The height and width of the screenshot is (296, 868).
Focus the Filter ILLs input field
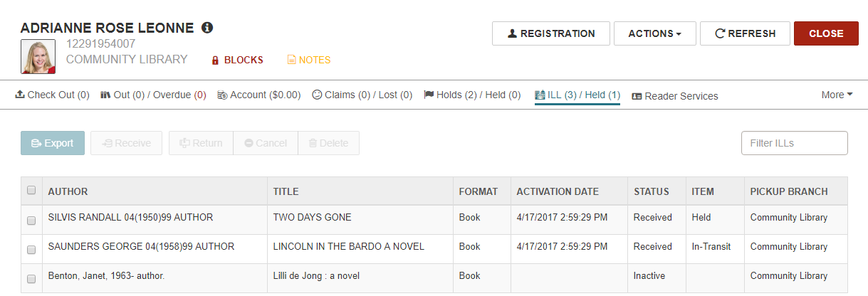[795, 143]
